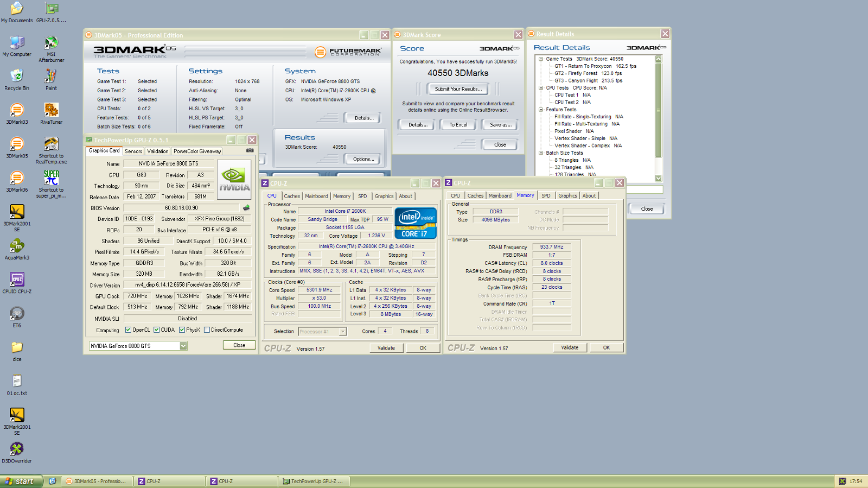868x488 pixels.
Task: Click Close button in GPU-Z window
Action: pyautogui.click(x=239, y=345)
